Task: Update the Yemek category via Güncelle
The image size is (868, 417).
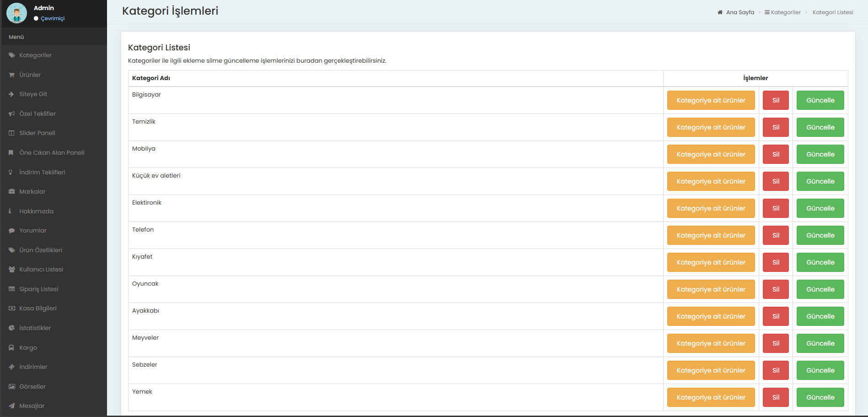Action: (820, 397)
